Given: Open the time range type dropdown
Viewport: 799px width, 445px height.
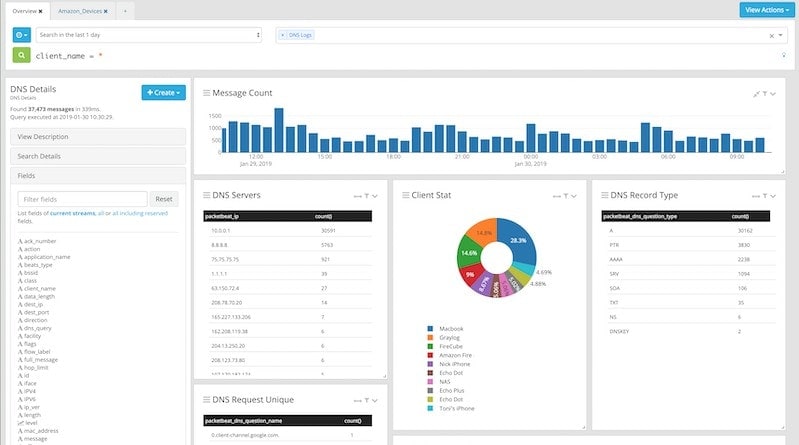Looking at the screenshot, I should tap(21, 35).
